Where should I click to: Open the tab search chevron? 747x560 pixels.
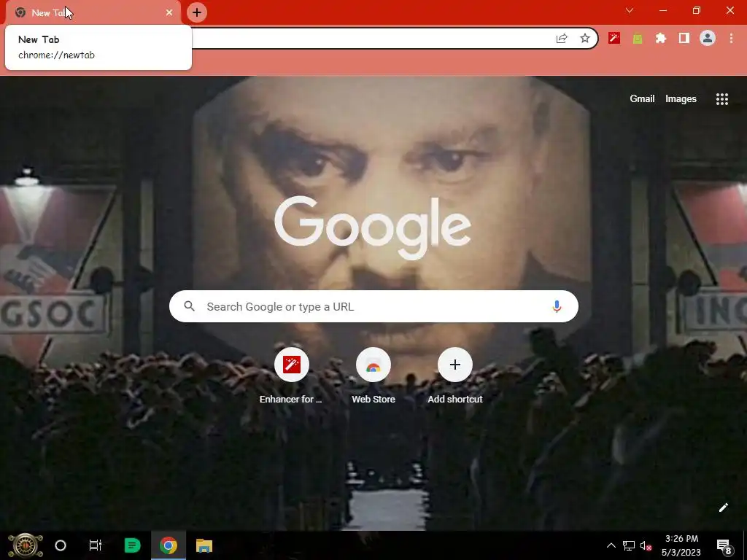pos(630,10)
